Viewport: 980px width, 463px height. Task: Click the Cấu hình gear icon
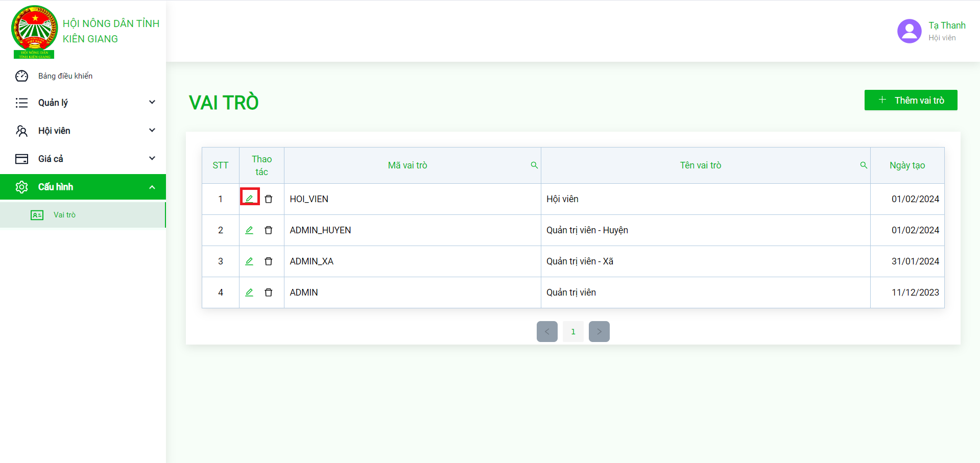(21, 187)
